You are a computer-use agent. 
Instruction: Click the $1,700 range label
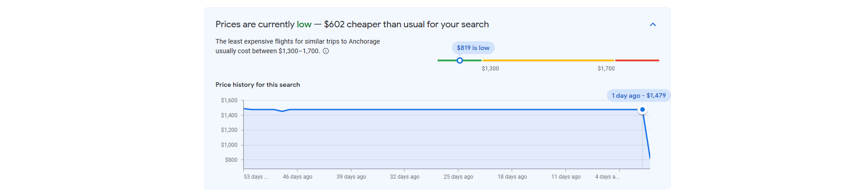(606, 69)
